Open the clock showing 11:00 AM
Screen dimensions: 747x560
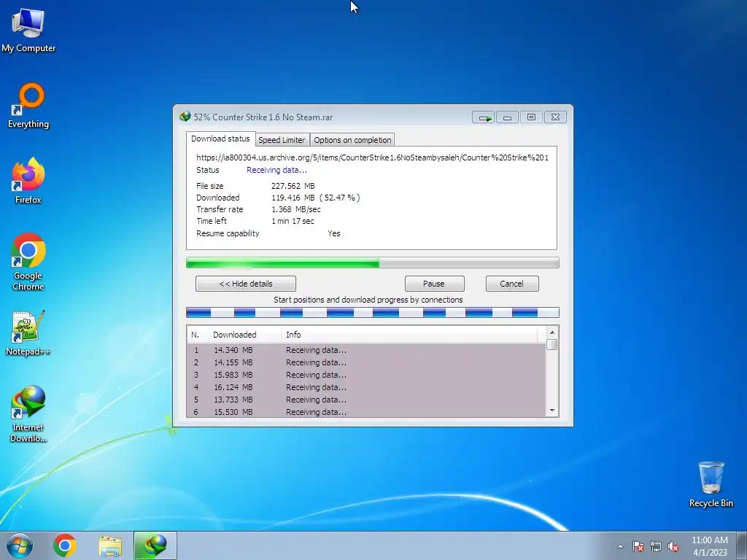(x=709, y=545)
